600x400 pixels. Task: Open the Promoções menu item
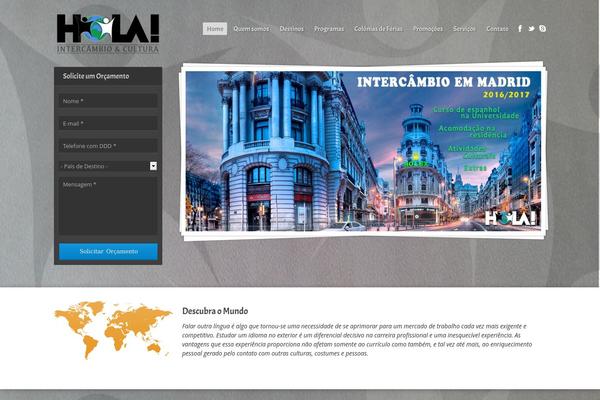click(428, 29)
